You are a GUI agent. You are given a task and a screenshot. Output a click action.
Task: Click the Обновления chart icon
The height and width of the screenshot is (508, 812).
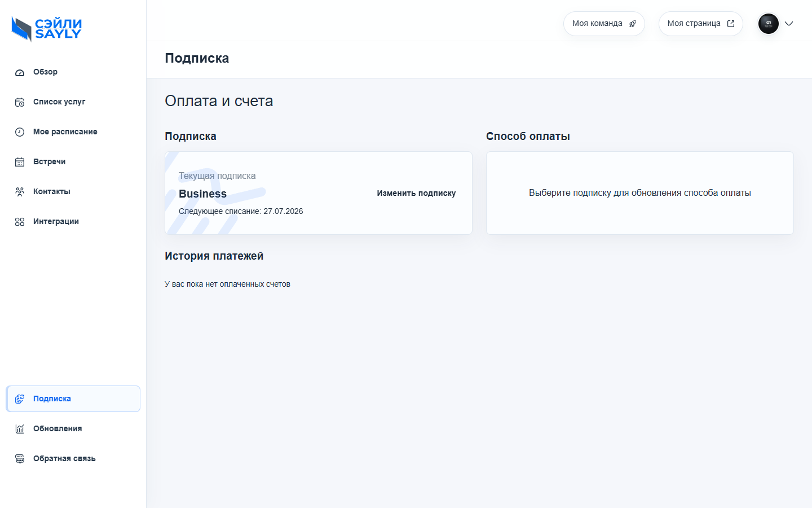tap(20, 429)
